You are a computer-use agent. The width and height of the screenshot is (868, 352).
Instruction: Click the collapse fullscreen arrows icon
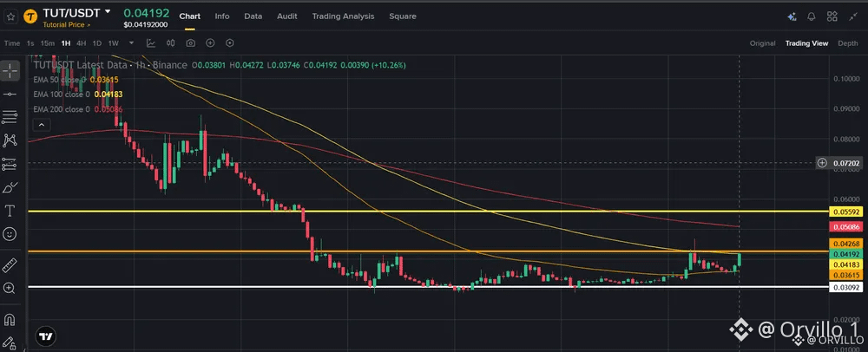pos(853,16)
